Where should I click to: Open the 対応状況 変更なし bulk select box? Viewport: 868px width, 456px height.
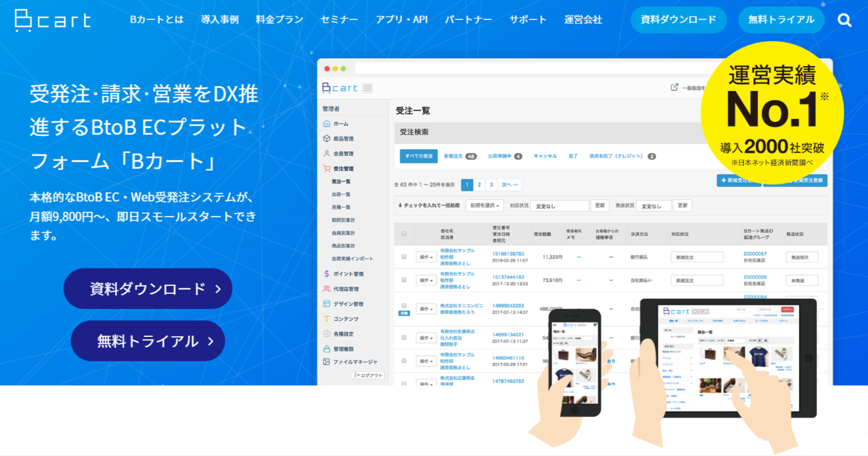pyautogui.click(x=559, y=206)
